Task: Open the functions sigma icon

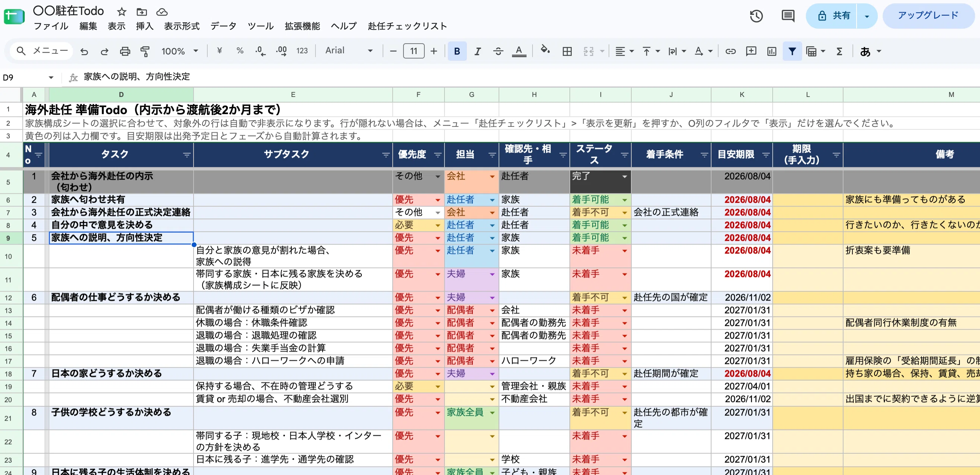Action: 839,51
